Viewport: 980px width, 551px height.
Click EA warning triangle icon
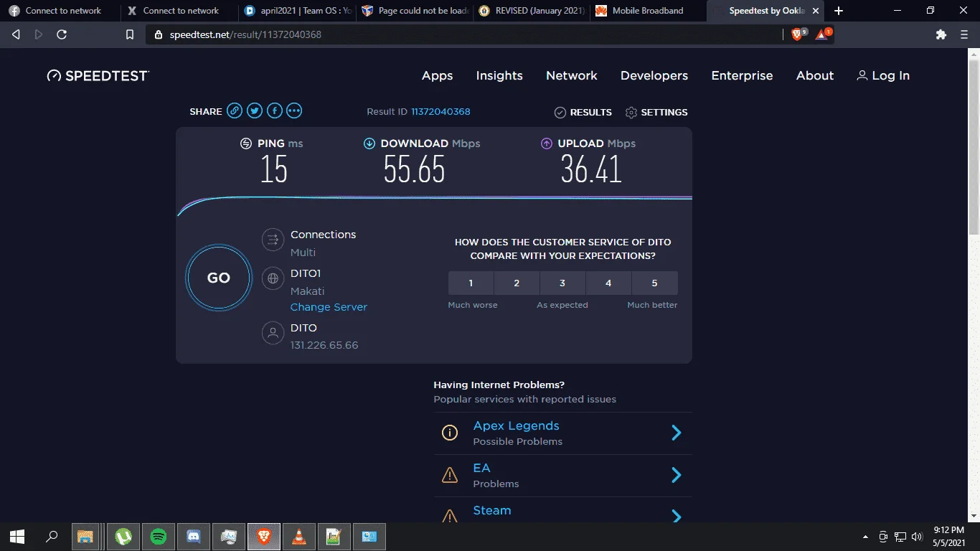tap(450, 475)
